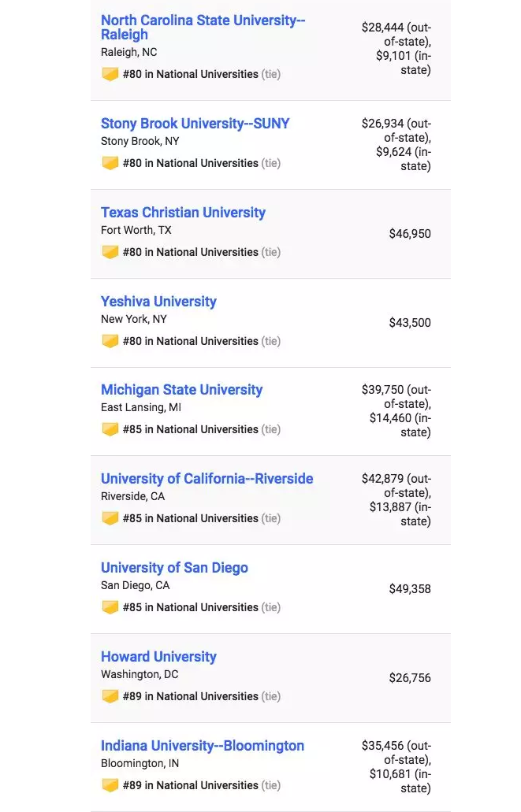Open Texas Christian University link

(x=183, y=213)
